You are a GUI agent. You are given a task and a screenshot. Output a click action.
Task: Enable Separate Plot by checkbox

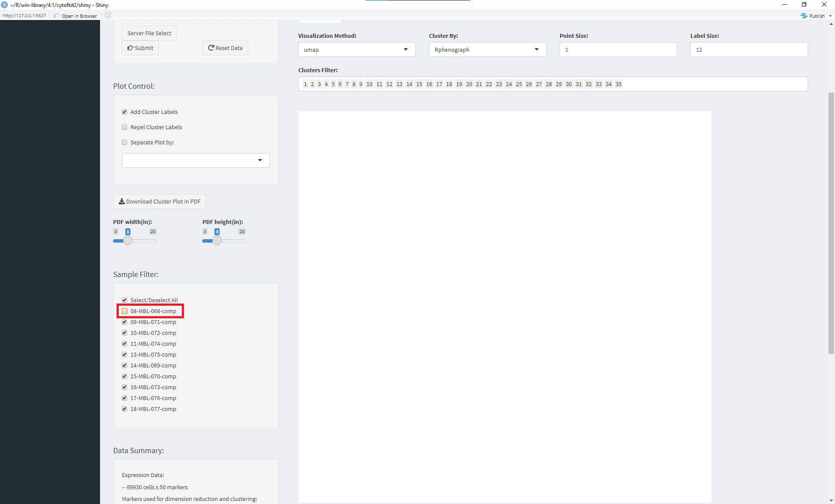tap(124, 142)
